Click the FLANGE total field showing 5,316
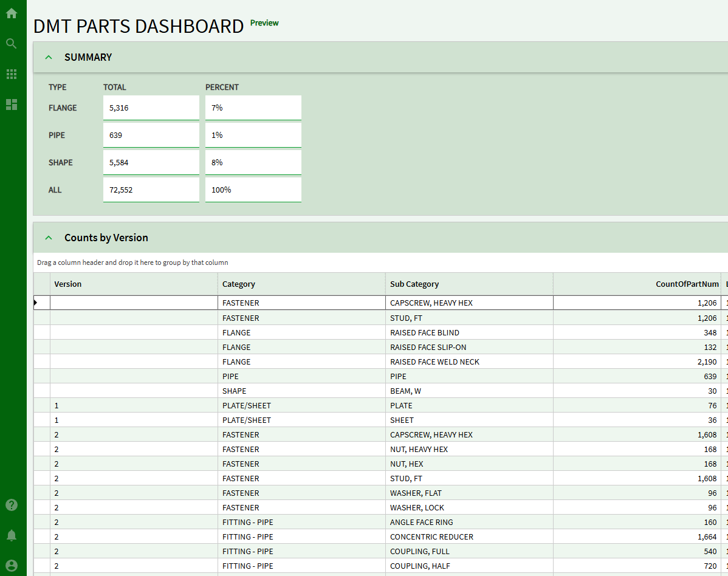This screenshot has width=728, height=576. [151, 108]
